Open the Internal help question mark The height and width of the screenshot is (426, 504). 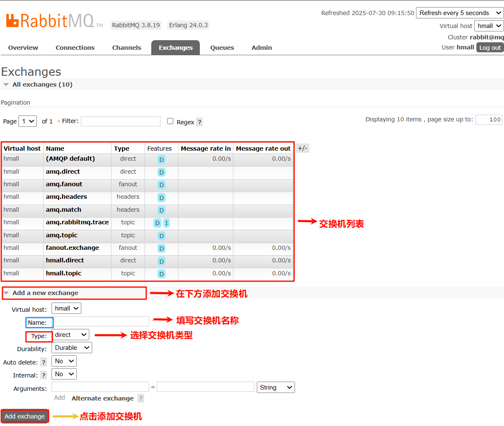pos(44,375)
